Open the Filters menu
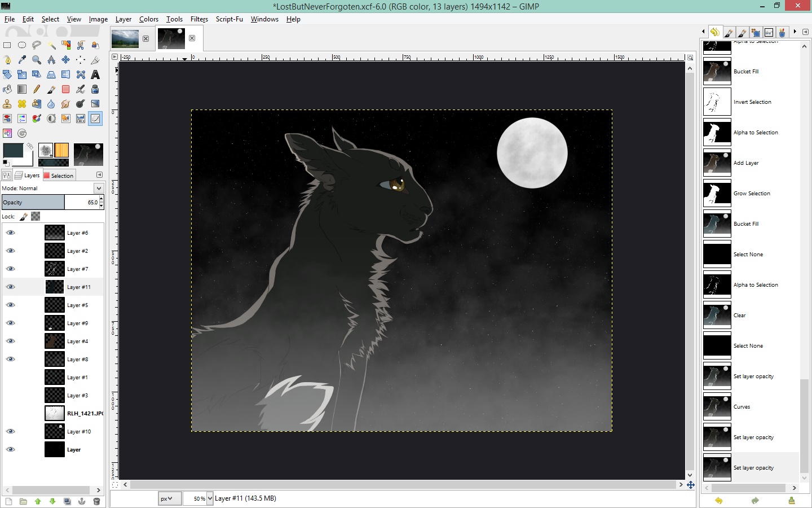Viewport: 812px width, 508px height. 199,19
